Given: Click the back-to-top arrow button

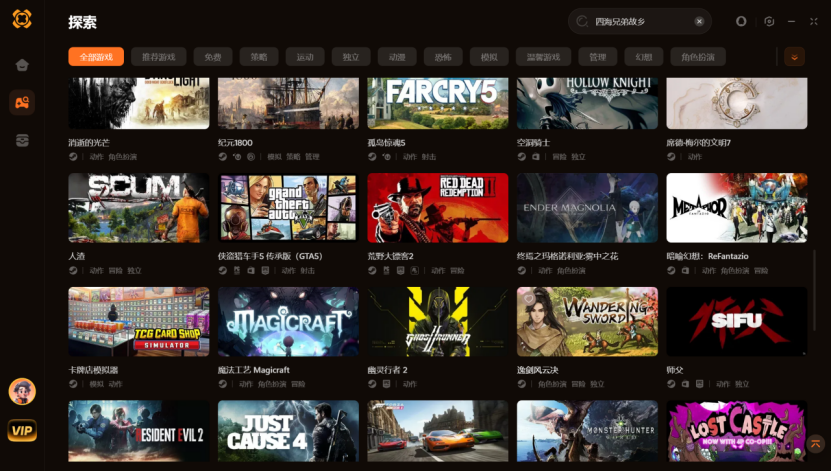Looking at the screenshot, I should click(815, 443).
